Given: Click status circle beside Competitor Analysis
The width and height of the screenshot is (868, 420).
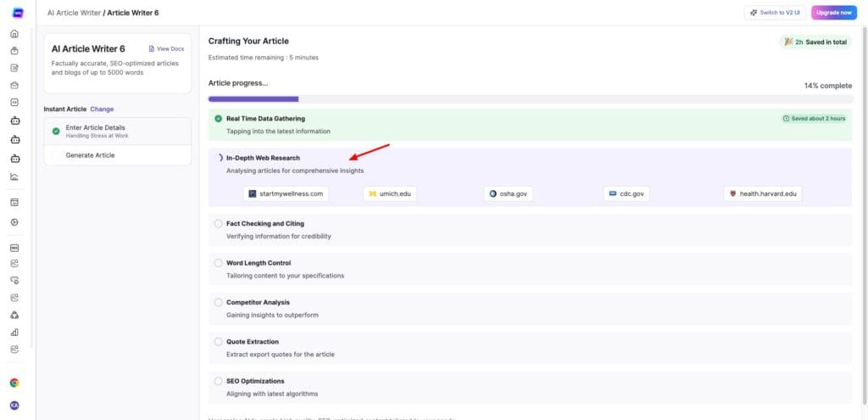Looking at the screenshot, I should 218,302.
